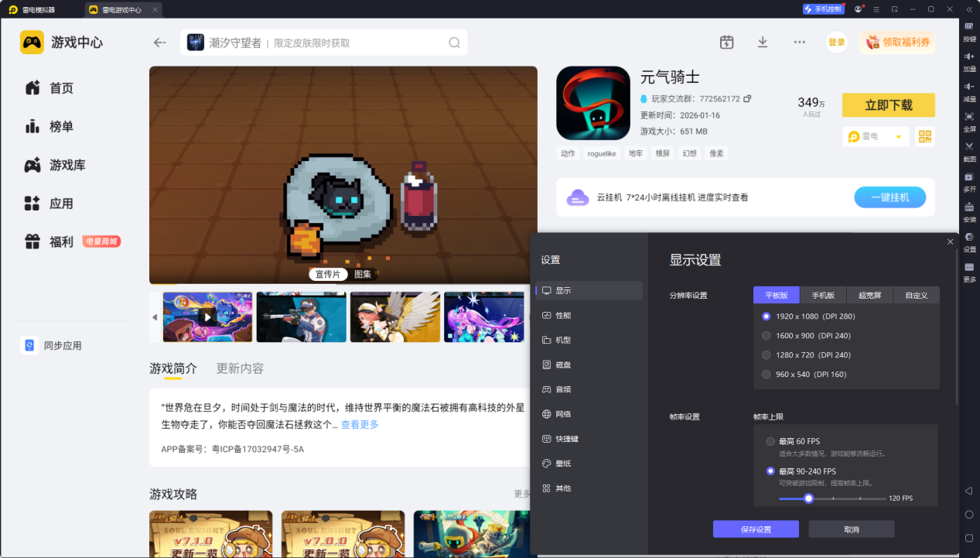Screen dimensions: 980x558
Task: Switch to 游戏简介 tab
Action: (x=173, y=368)
